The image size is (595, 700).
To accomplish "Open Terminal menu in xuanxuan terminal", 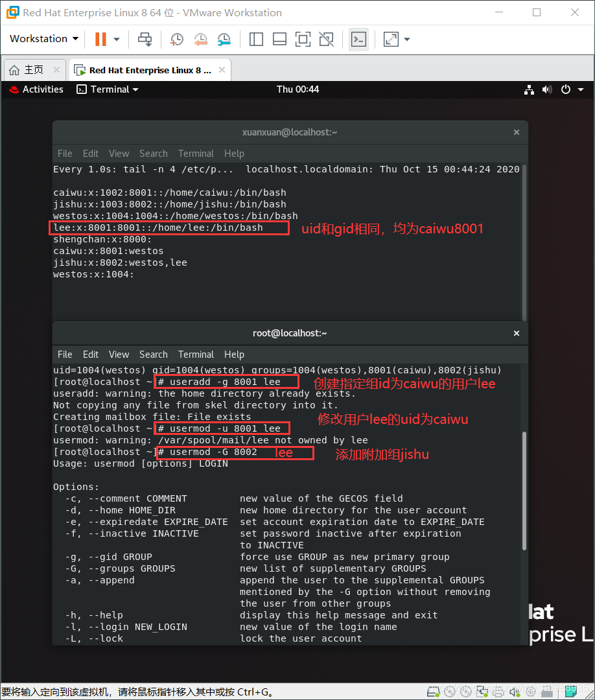I will pyautogui.click(x=196, y=154).
